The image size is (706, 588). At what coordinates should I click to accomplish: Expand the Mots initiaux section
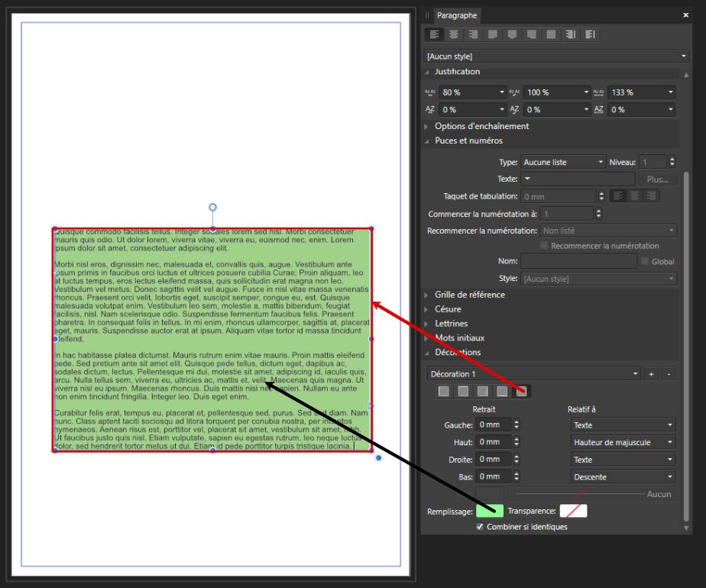pos(426,338)
